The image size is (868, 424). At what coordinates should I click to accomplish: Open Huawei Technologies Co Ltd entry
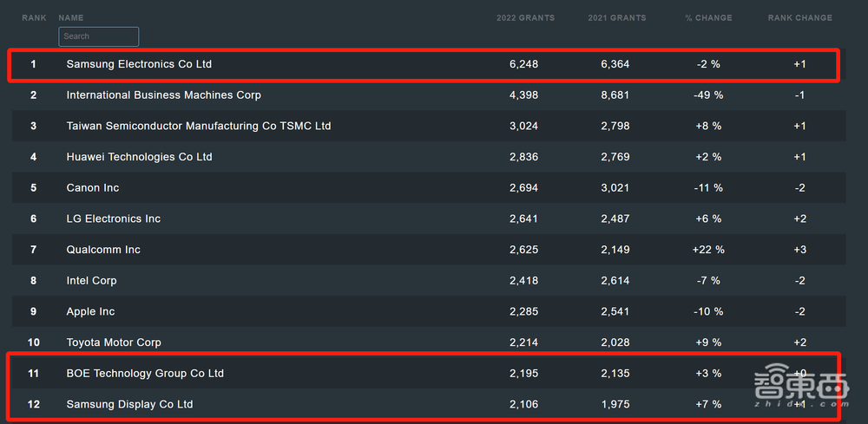pyautogui.click(x=139, y=157)
